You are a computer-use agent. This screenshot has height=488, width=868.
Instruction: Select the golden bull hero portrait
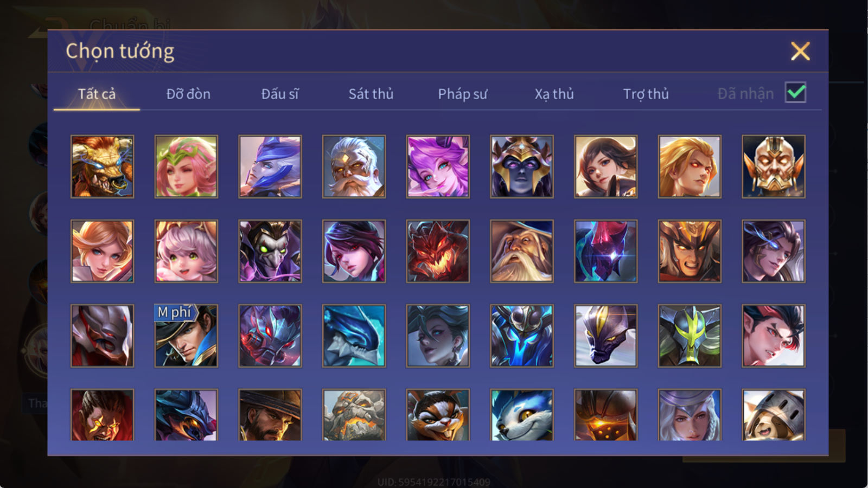[102, 166]
